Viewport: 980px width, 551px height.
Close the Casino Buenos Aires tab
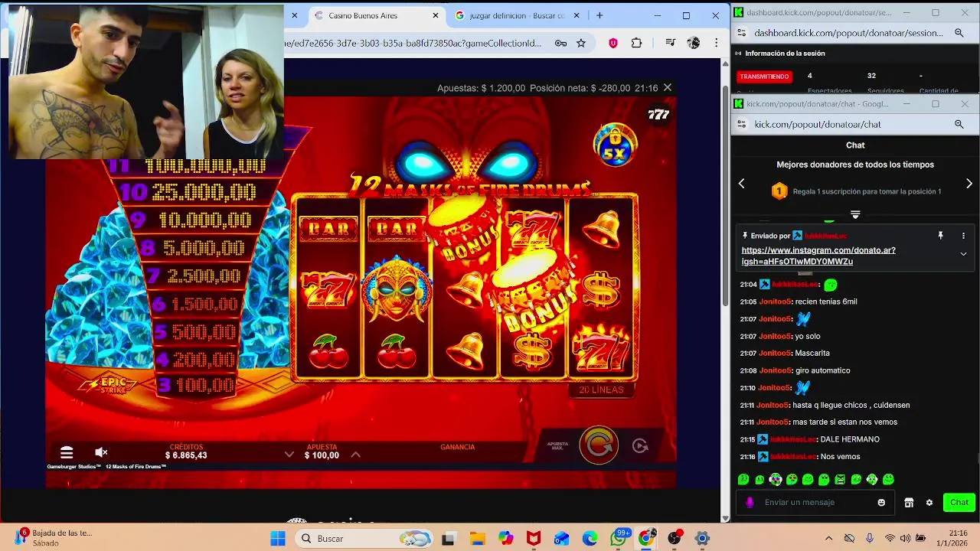point(436,15)
